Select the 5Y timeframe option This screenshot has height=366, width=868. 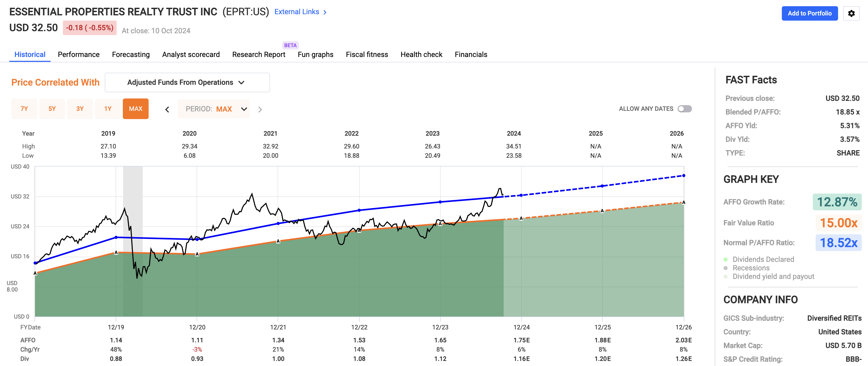pos(52,109)
